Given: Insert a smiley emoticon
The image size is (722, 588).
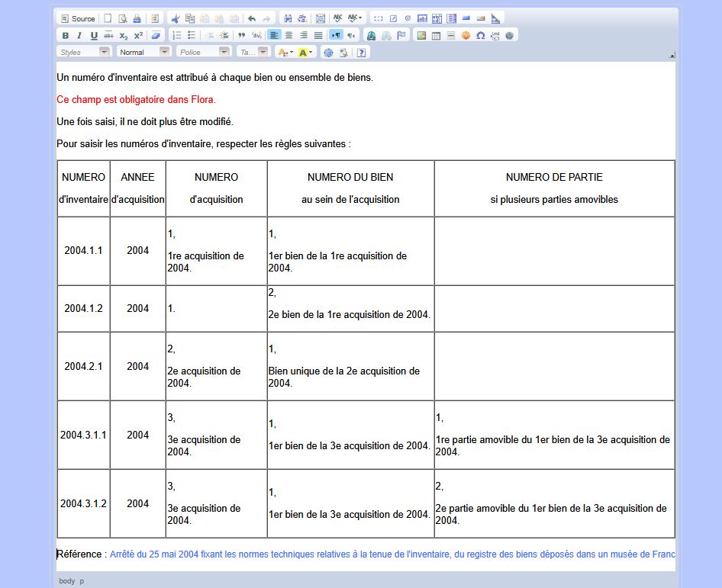Looking at the screenshot, I should pyautogui.click(x=466, y=35).
